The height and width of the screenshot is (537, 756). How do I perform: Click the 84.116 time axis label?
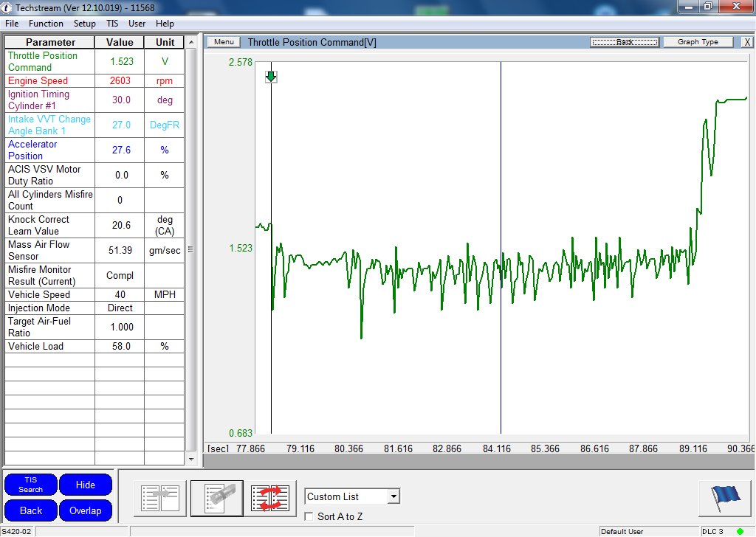(497, 448)
